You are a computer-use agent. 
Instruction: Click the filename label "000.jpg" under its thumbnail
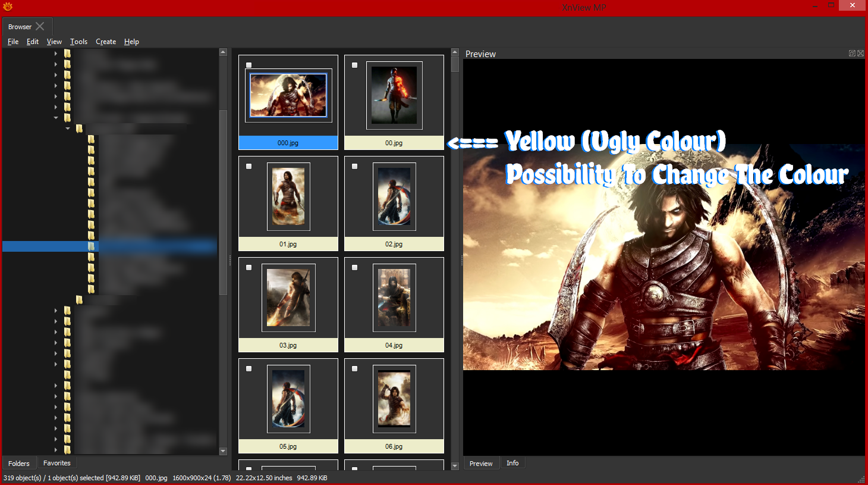point(288,143)
